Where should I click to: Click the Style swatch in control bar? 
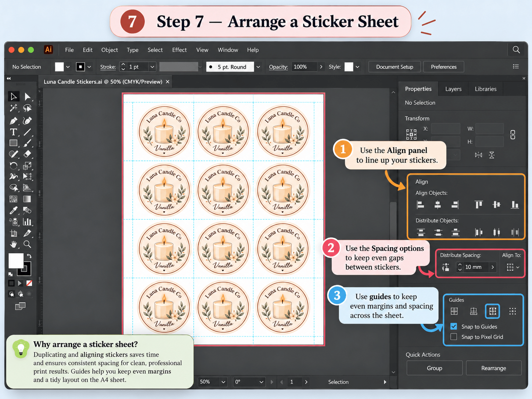click(x=349, y=67)
